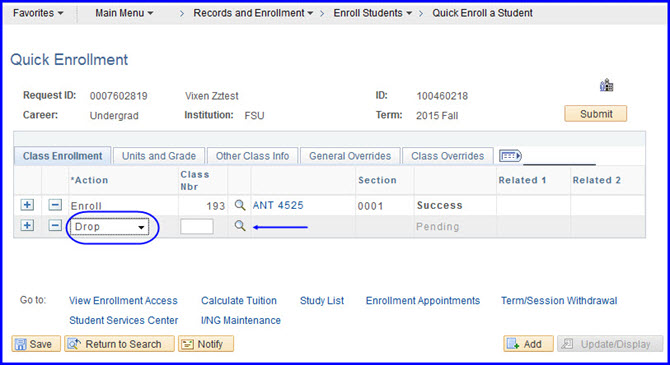This screenshot has width=670, height=365.
Task: Delete the Enroll row with minus icon
Action: (55, 205)
